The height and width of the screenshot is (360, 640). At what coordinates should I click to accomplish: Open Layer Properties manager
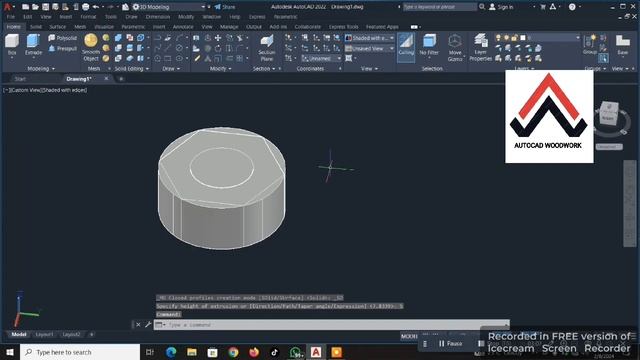(x=480, y=48)
